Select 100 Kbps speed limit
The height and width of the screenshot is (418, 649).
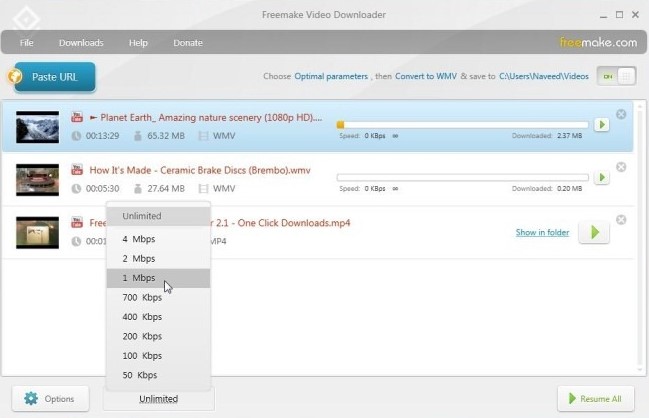158,356
